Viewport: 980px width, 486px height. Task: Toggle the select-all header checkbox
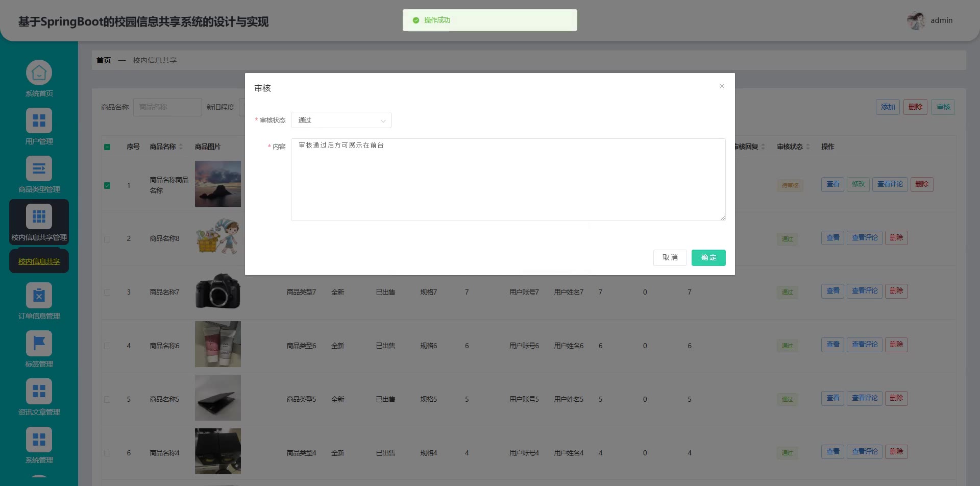(x=107, y=147)
